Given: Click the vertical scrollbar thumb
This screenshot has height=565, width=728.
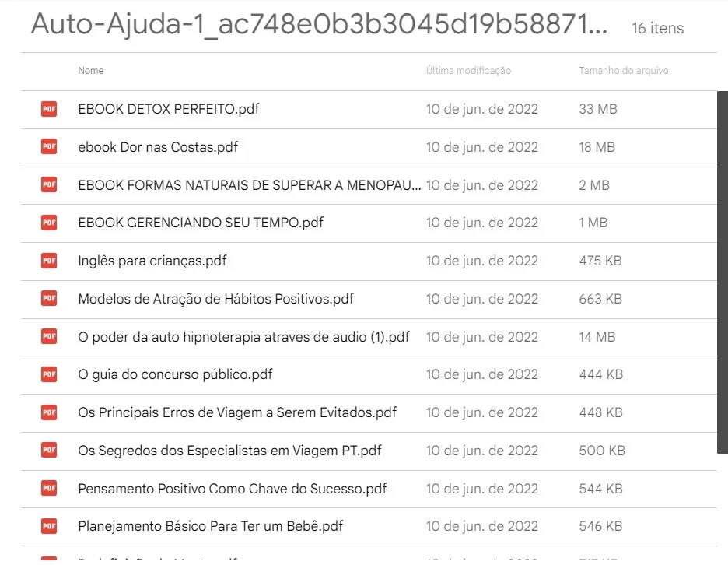Looking at the screenshot, I should click(x=723, y=272).
